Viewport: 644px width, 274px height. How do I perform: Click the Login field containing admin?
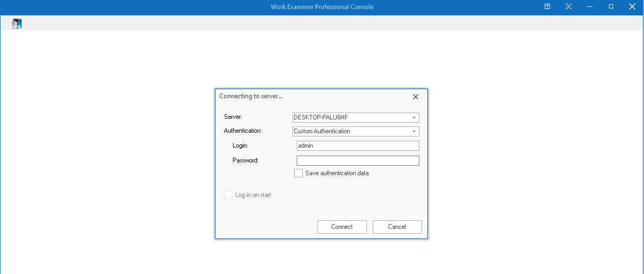[x=358, y=146]
